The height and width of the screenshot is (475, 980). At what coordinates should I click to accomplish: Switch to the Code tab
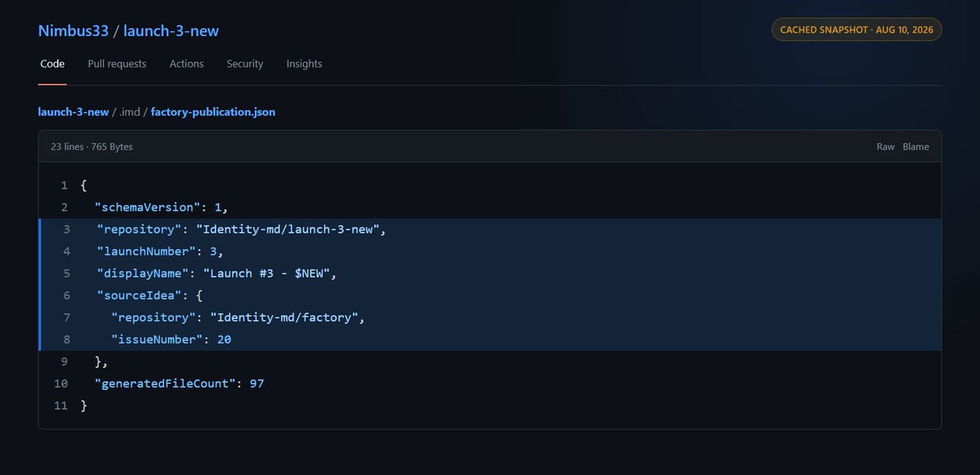[x=52, y=64]
